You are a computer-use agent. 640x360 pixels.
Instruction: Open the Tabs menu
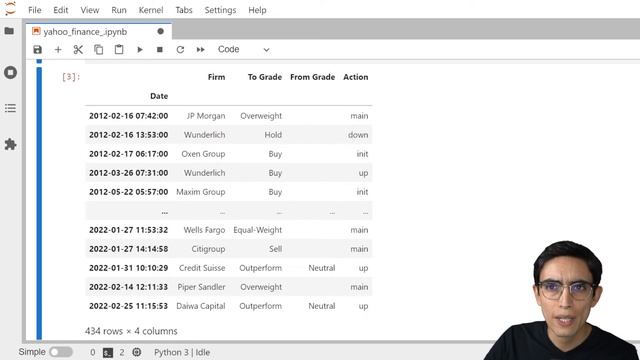click(184, 10)
